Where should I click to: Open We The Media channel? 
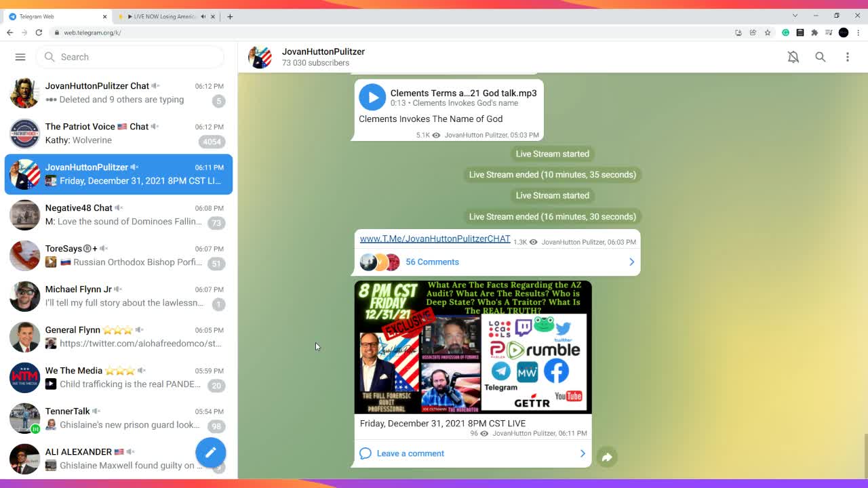pyautogui.click(x=119, y=378)
